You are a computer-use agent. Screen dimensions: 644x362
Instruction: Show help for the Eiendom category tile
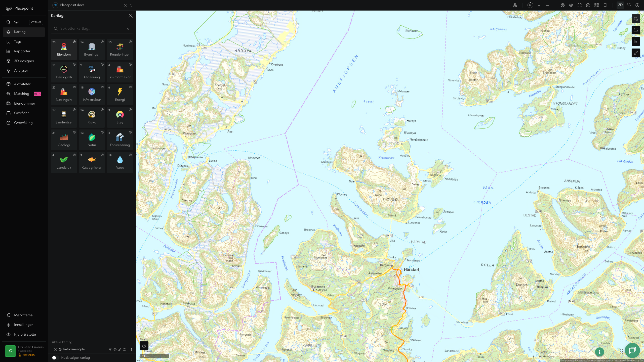tap(74, 42)
